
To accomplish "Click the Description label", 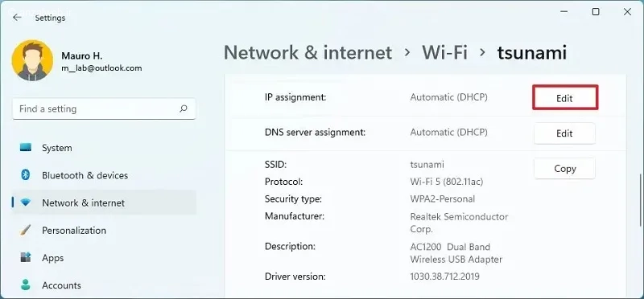I will (x=290, y=247).
